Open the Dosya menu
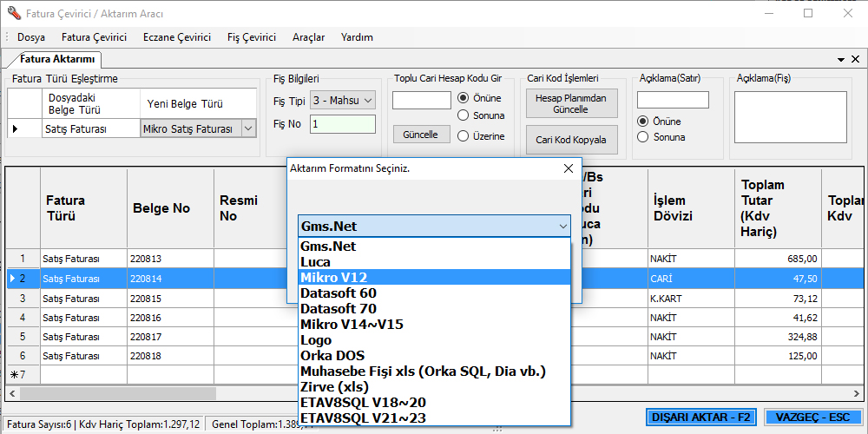The width and height of the screenshot is (868, 434). 31,37
